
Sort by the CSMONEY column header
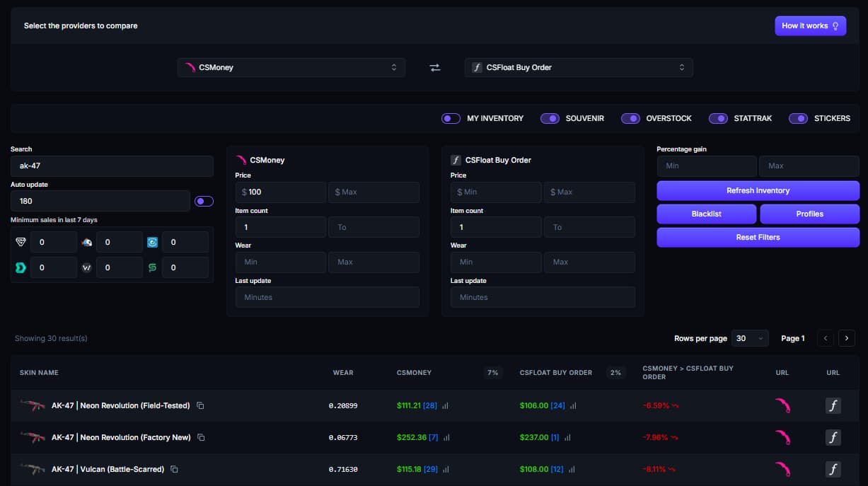414,373
